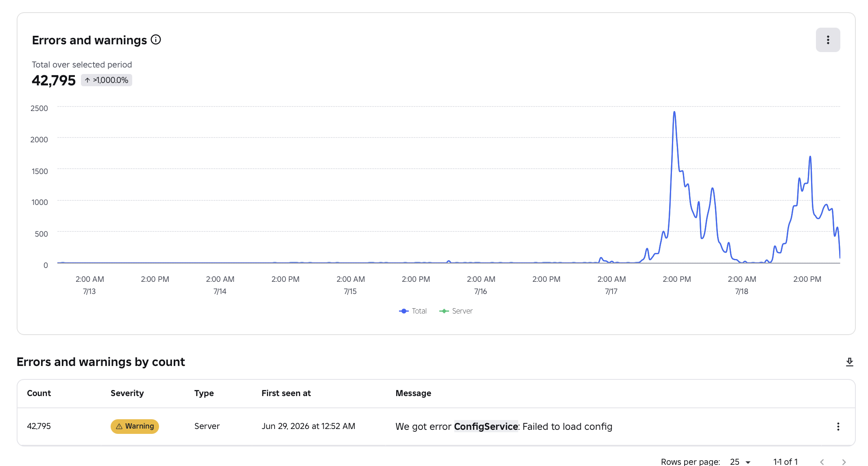Sort the table by Severity column
Viewport: 868px width, 466px height.
pyautogui.click(x=127, y=393)
